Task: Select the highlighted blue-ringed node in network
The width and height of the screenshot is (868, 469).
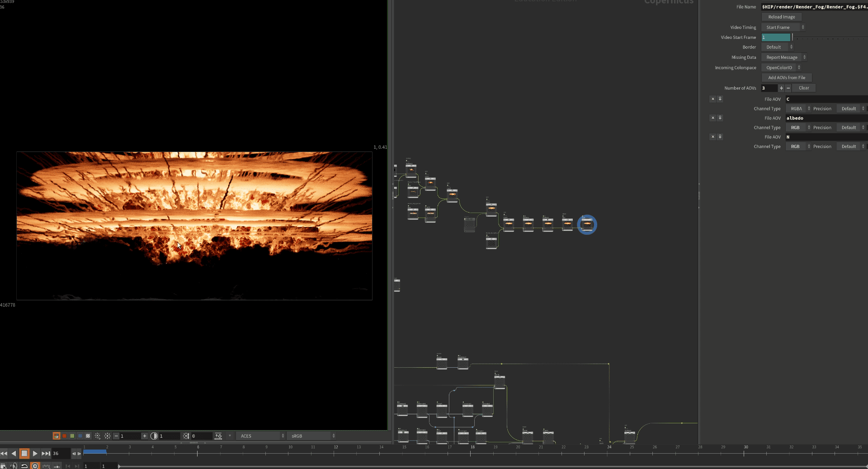Action: [587, 225]
